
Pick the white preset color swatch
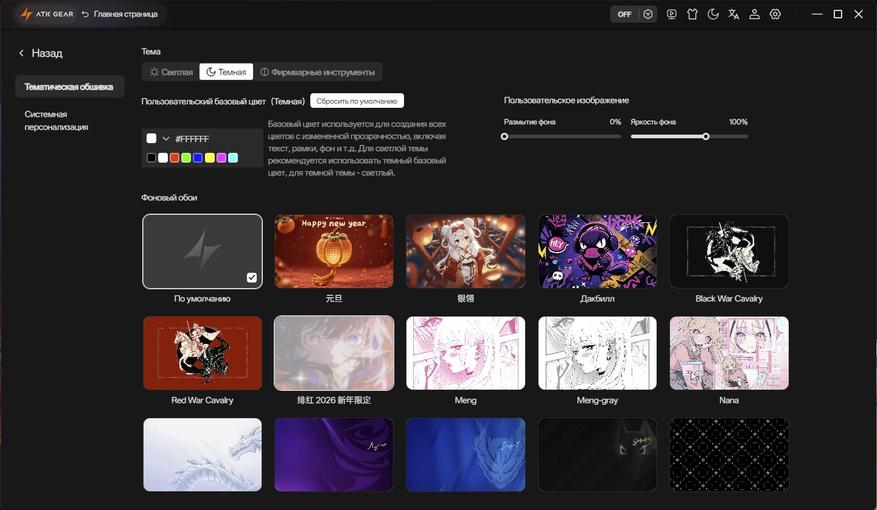tap(163, 158)
